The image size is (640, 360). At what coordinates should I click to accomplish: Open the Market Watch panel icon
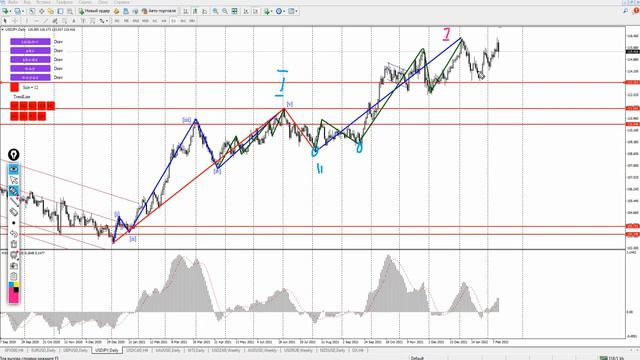coord(32,11)
